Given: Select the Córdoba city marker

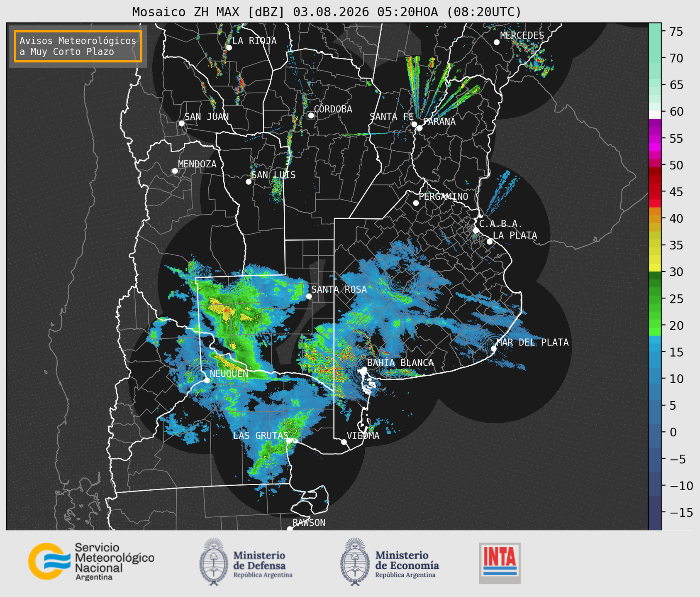Looking at the screenshot, I should (x=311, y=115).
